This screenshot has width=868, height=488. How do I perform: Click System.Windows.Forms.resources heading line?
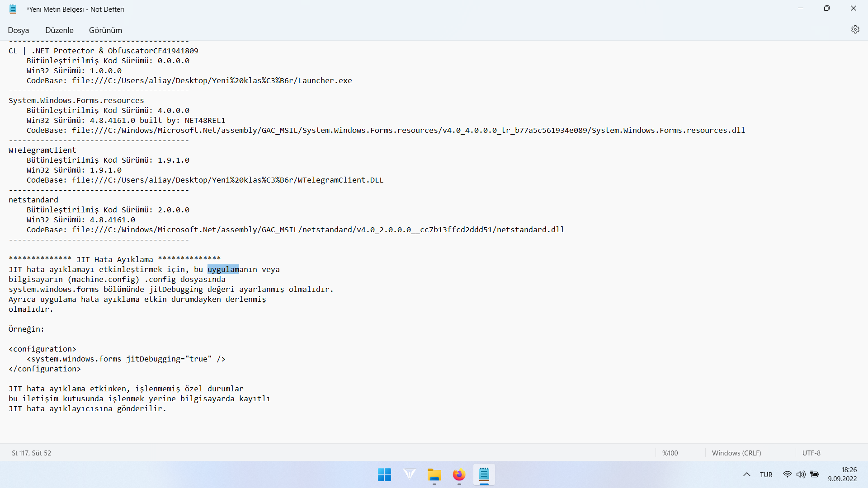coord(76,100)
